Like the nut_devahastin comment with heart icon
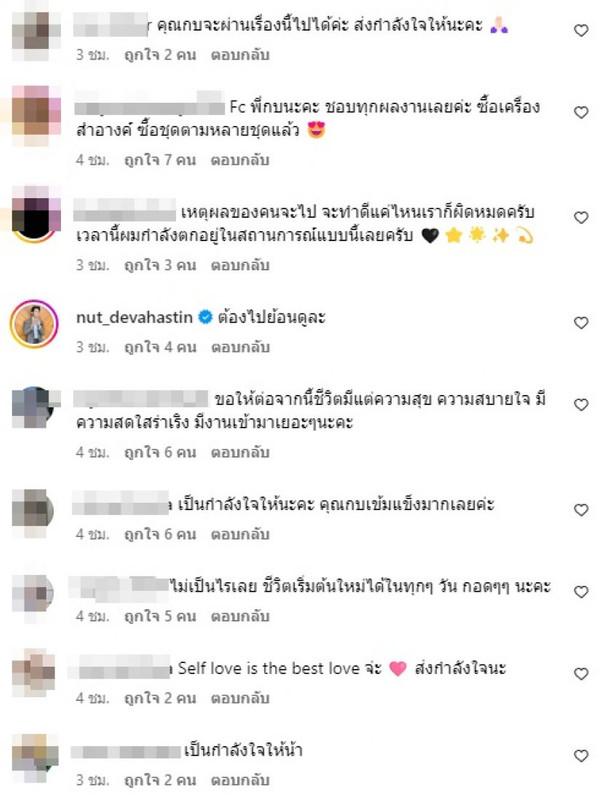 pos(581,323)
